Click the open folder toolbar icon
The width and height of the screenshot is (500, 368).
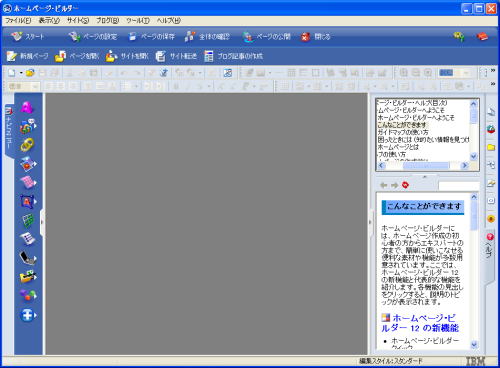click(30, 73)
